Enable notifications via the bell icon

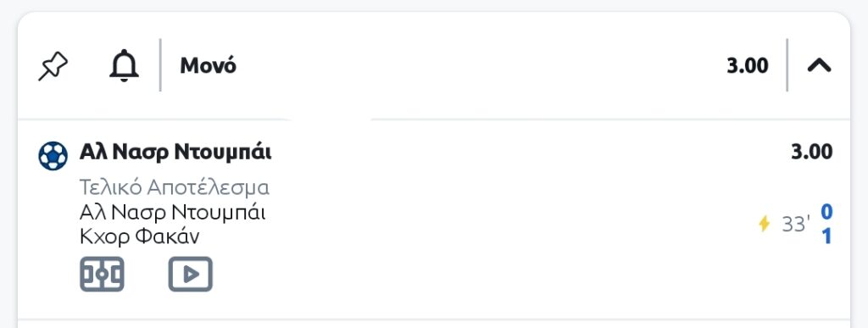point(124,66)
